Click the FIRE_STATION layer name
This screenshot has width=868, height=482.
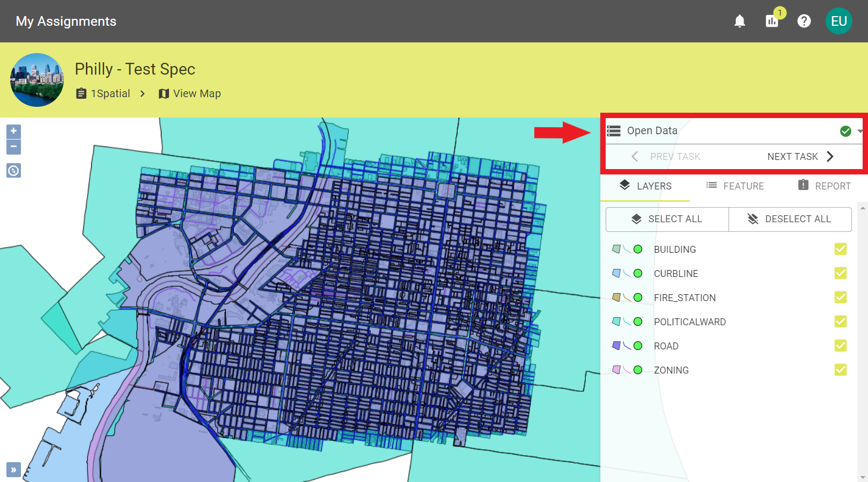(x=685, y=298)
